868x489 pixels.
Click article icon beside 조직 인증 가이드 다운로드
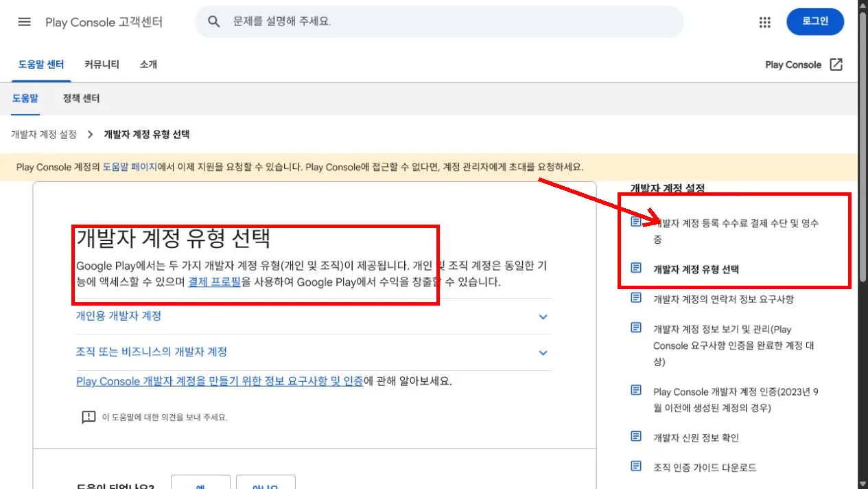coord(637,466)
